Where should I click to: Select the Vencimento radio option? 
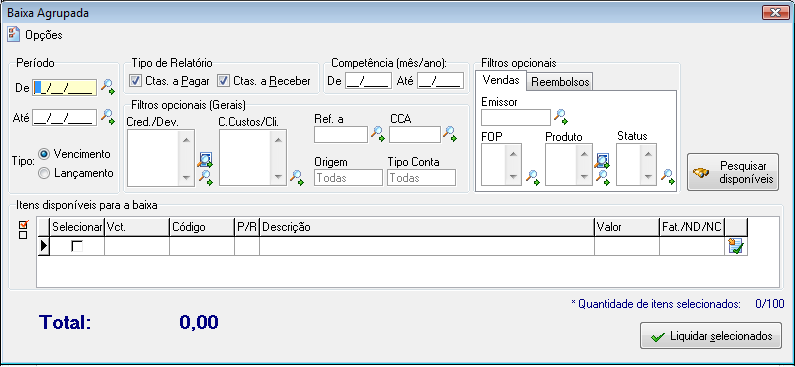(44, 154)
